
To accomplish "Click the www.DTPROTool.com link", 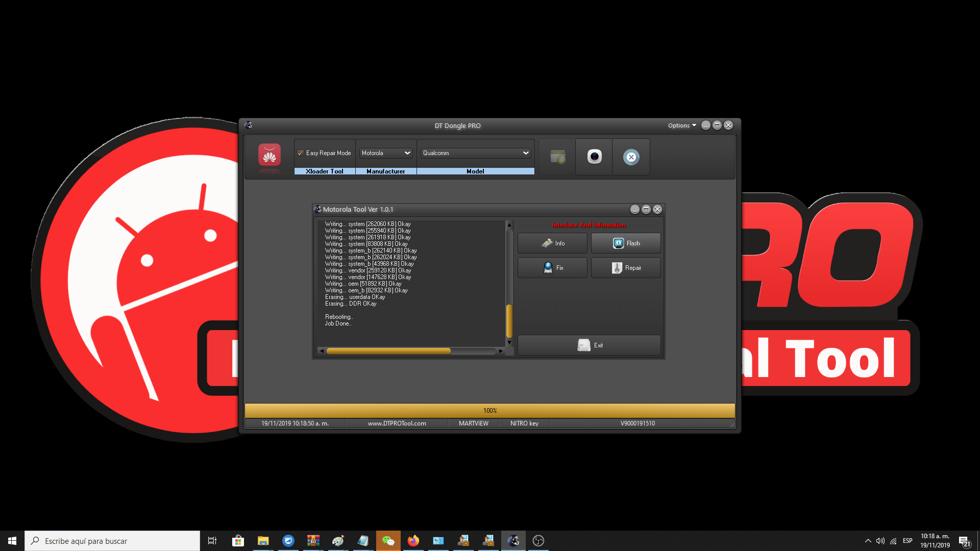I will [397, 423].
